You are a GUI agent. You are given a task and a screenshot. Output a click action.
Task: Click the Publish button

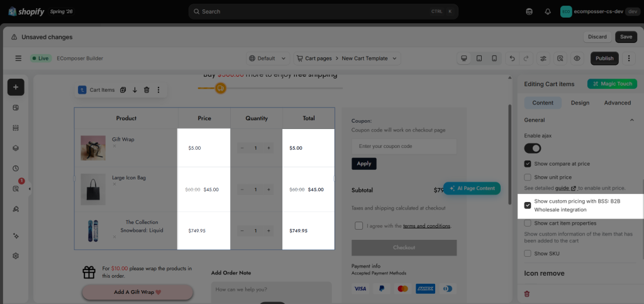click(604, 59)
